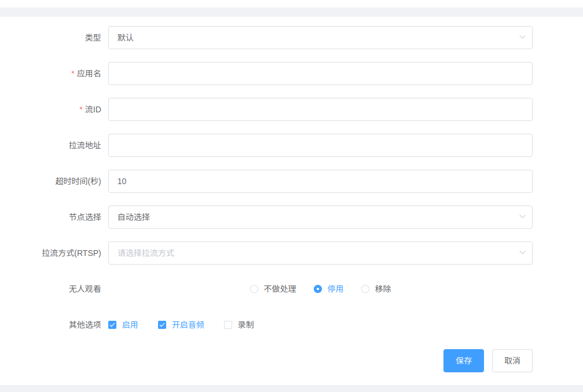The image size is (583, 392).
Task: Click the 超时时间(秒) field containing 10
Action: coord(320,181)
